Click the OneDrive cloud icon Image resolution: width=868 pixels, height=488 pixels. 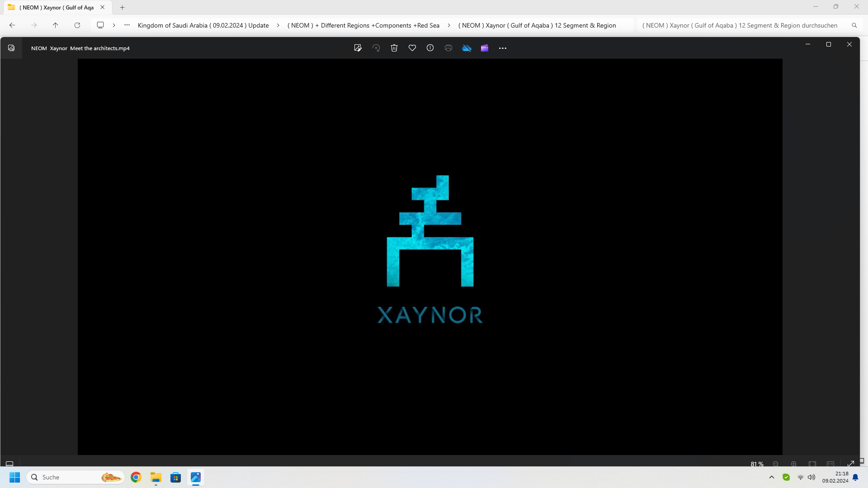(467, 48)
